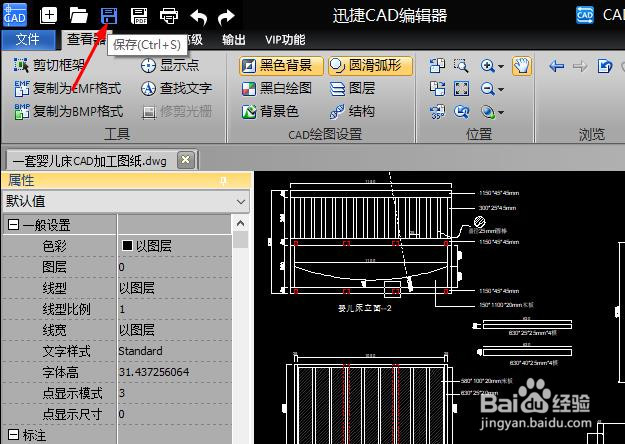Click the fit-to-window extents icon
The image size is (625, 444).
point(461,88)
